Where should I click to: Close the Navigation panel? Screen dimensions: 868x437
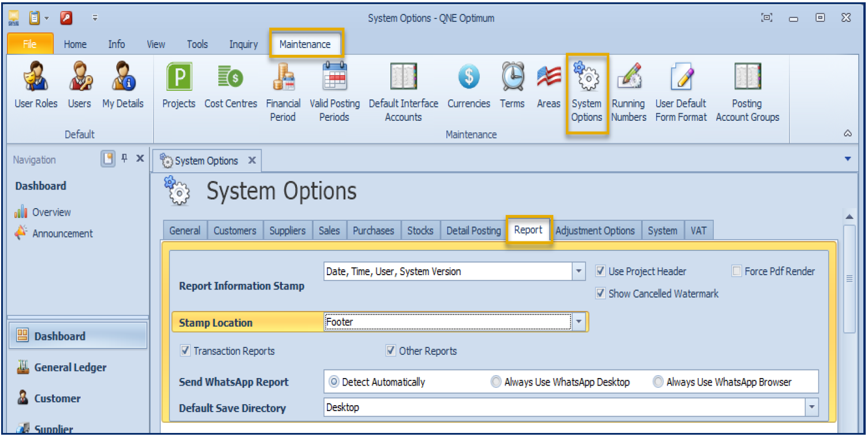point(140,158)
